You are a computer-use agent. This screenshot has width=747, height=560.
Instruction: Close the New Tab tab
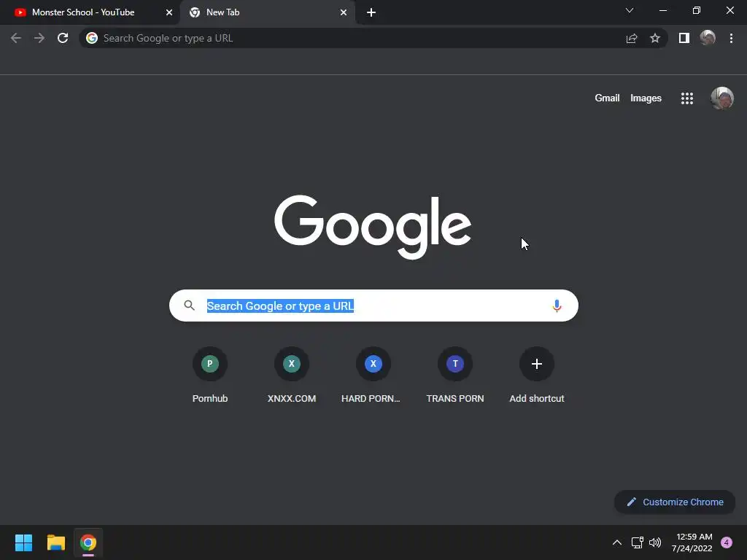(x=344, y=12)
